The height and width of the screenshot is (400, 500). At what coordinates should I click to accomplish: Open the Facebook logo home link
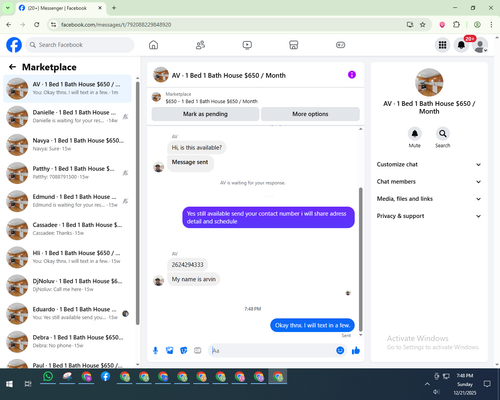[14, 45]
